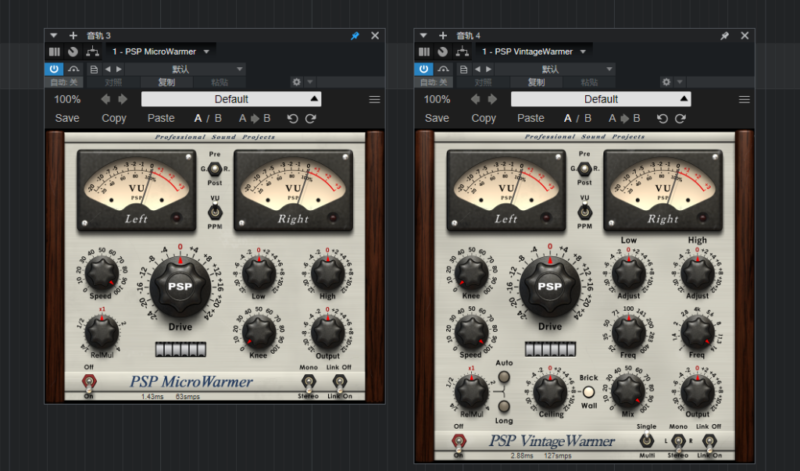Image resolution: width=800 pixels, height=471 pixels.
Task: Click gear settings icon in MicroWarmer window
Action: (x=296, y=82)
